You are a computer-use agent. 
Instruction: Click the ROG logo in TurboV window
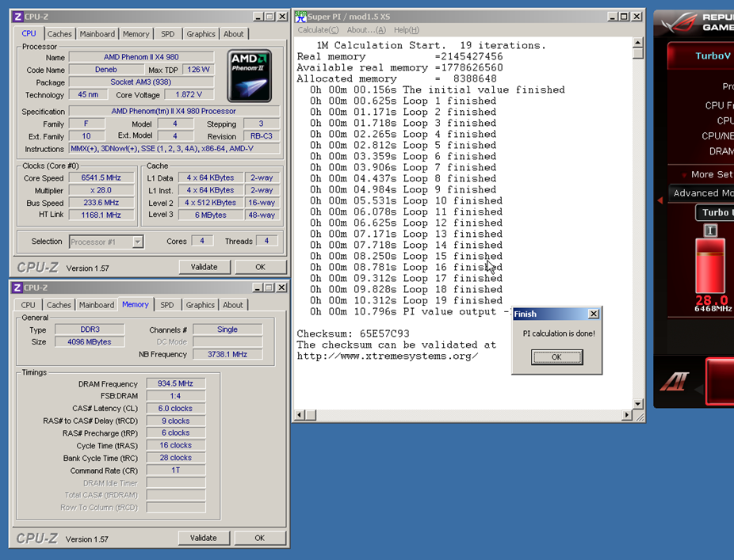(678, 23)
